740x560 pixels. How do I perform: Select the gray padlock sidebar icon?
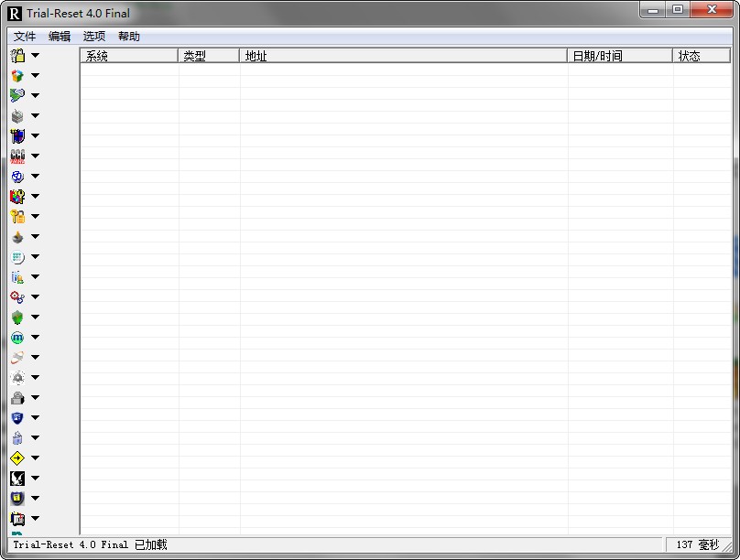tap(17, 398)
